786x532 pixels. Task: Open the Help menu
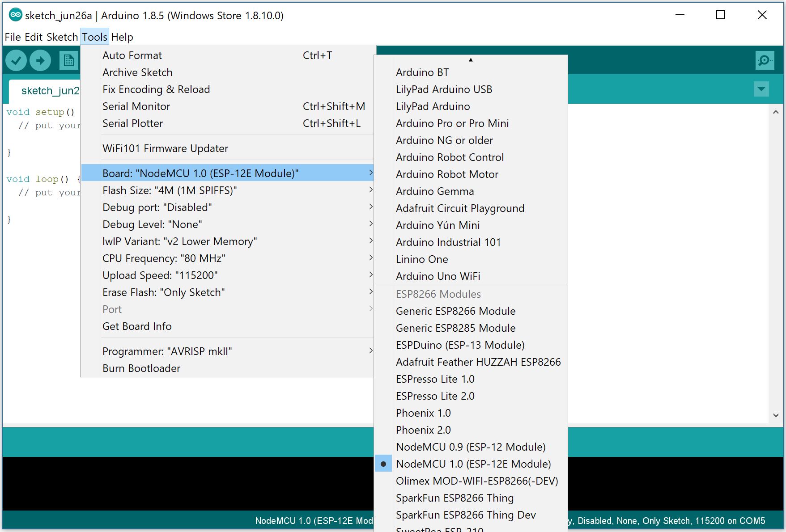(x=122, y=37)
